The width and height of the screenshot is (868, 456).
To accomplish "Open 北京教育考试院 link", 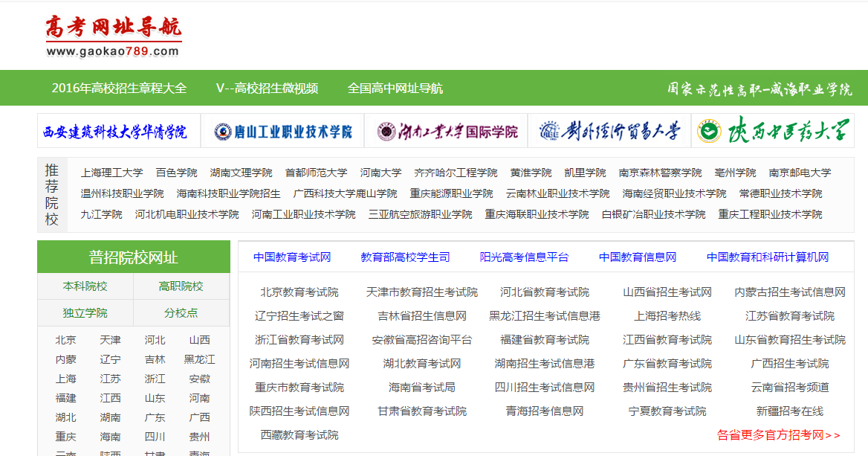I will point(299,292).
